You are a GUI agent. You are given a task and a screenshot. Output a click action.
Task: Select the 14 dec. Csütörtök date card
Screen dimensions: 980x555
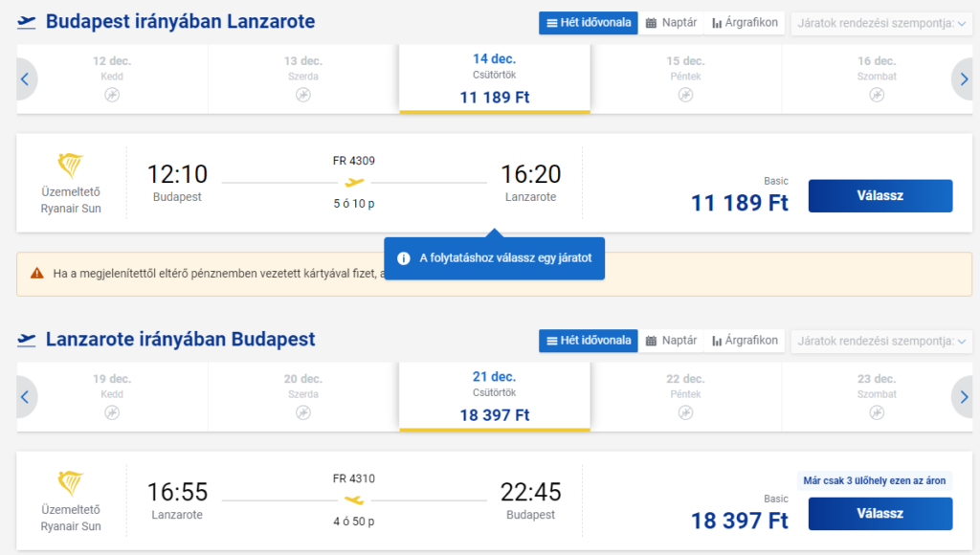495,78
